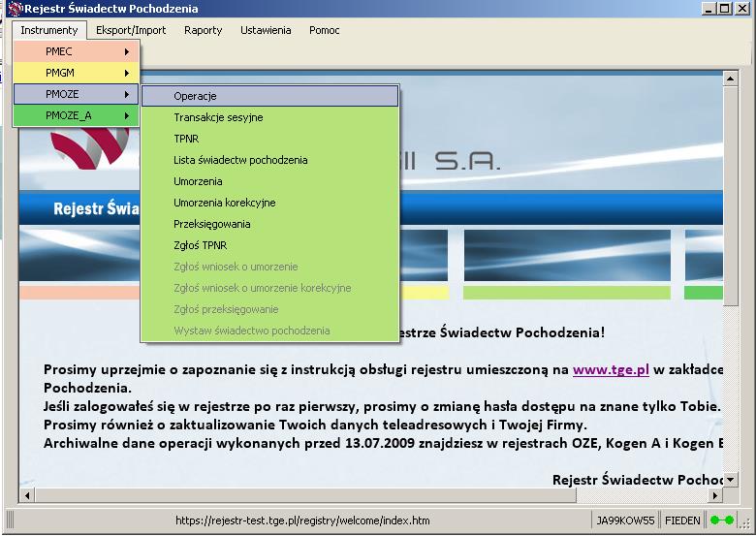Viewport: 756px width, 536px height.
Task: Click the vertical scrollbar down arrow
Action: click(x=730, y=479)
